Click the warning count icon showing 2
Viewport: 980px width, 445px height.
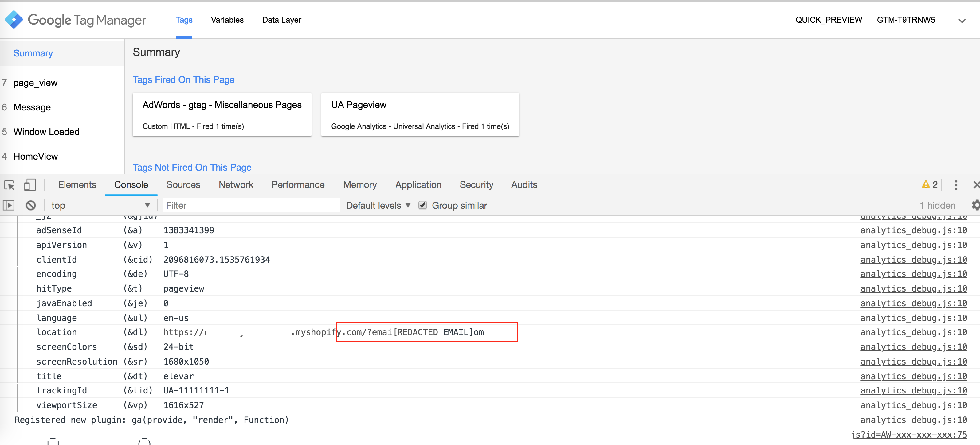coord(930,185)
